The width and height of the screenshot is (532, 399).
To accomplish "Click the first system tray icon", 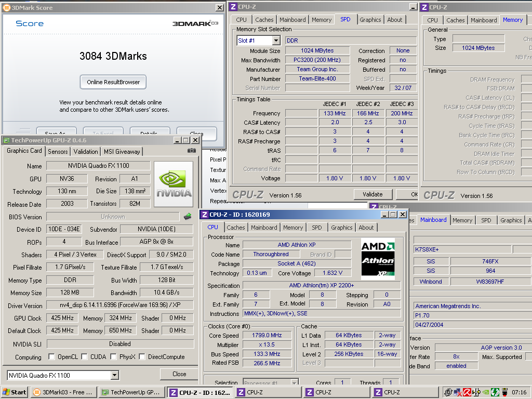I will pyautogui.click(x=448, y=393).
